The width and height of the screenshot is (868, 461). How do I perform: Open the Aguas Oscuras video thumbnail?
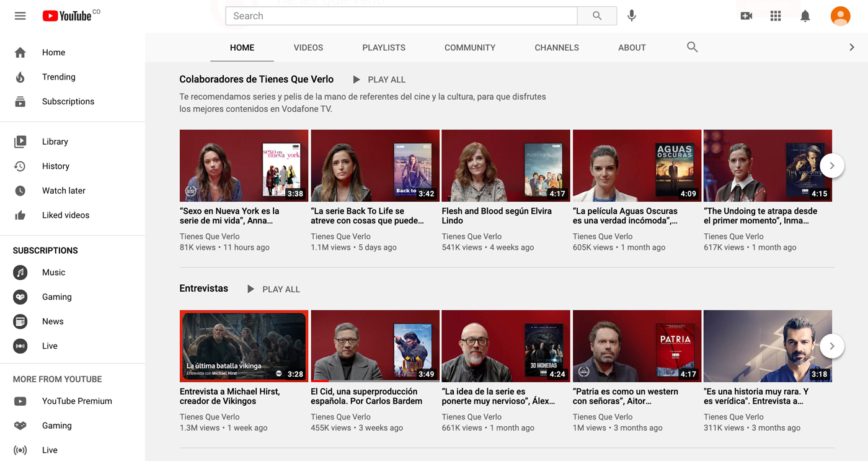point(637,166)
